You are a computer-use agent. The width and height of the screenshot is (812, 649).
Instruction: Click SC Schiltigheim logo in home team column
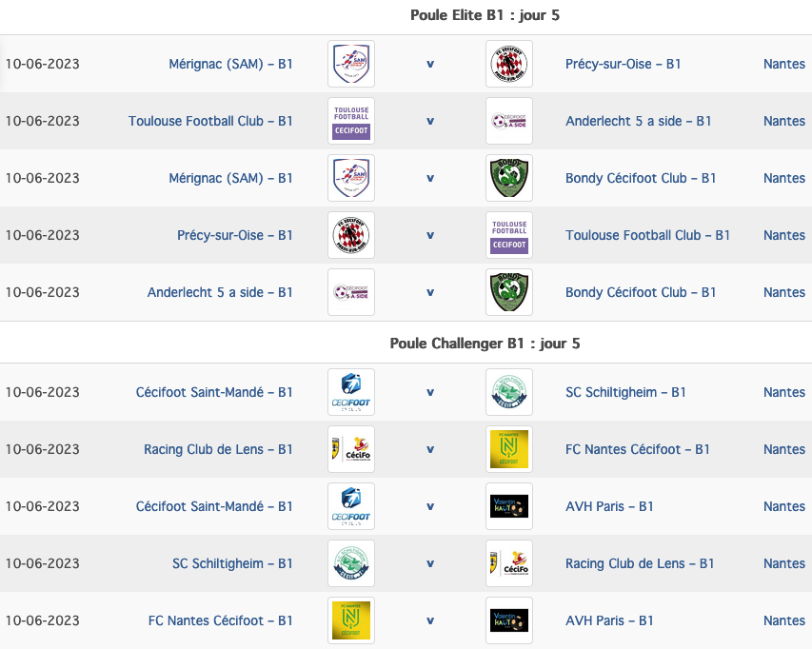point(351,563)
